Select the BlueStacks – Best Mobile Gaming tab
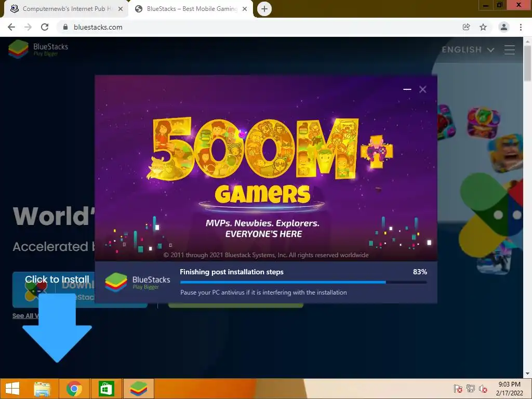Screen dimensions: 532x399 point(192,9)
